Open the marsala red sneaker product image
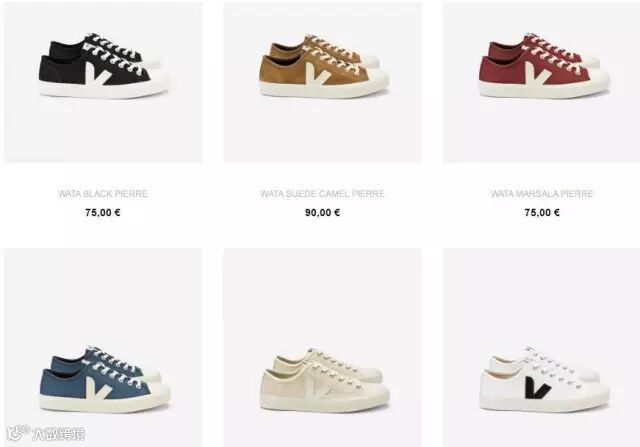Screen dimensions: 640x447 coord(542,82)
